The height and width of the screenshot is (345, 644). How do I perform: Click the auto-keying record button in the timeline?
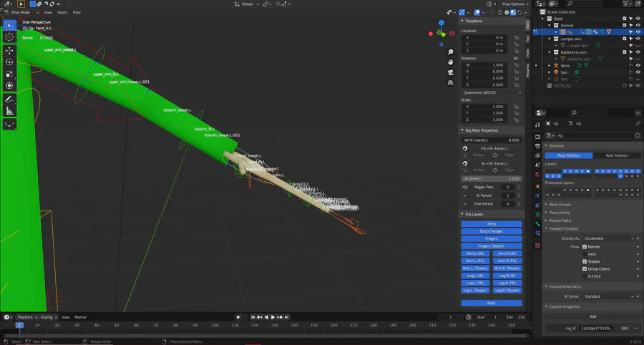(x=238, y=317)
